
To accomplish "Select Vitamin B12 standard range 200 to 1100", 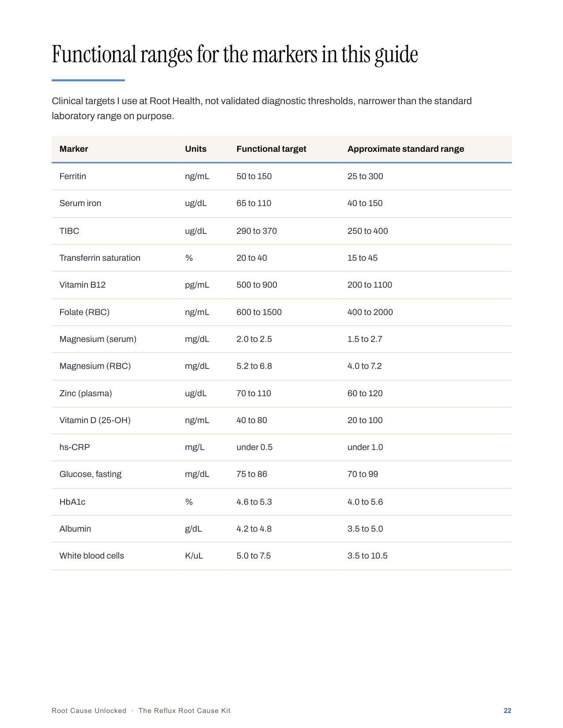I will click(x=370, y=285).
